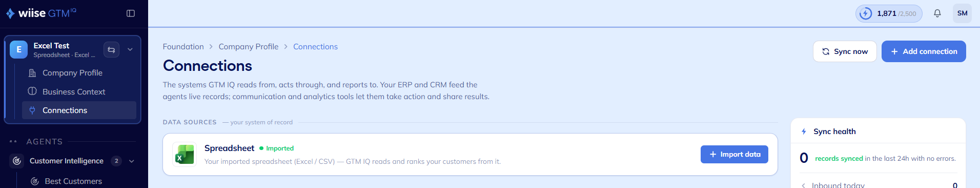Select Connections in the sidebar
The height and width of the screenshot is (188, 980).
(79, 110)
